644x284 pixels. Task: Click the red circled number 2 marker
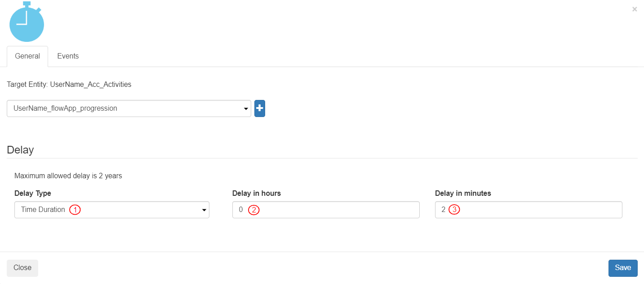tap(254, 210)
